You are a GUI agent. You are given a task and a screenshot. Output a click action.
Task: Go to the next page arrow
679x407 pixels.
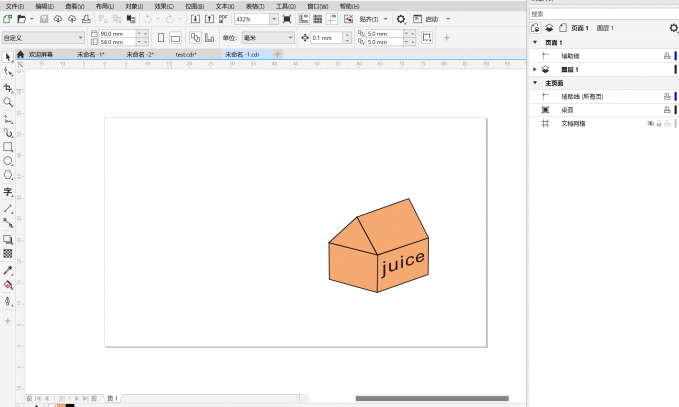pos(77,398)
